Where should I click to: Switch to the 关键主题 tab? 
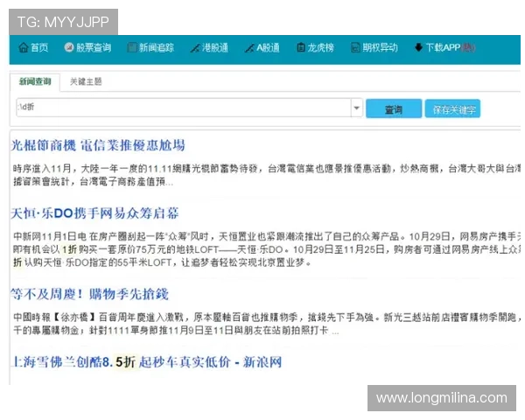tap(86, 81)
